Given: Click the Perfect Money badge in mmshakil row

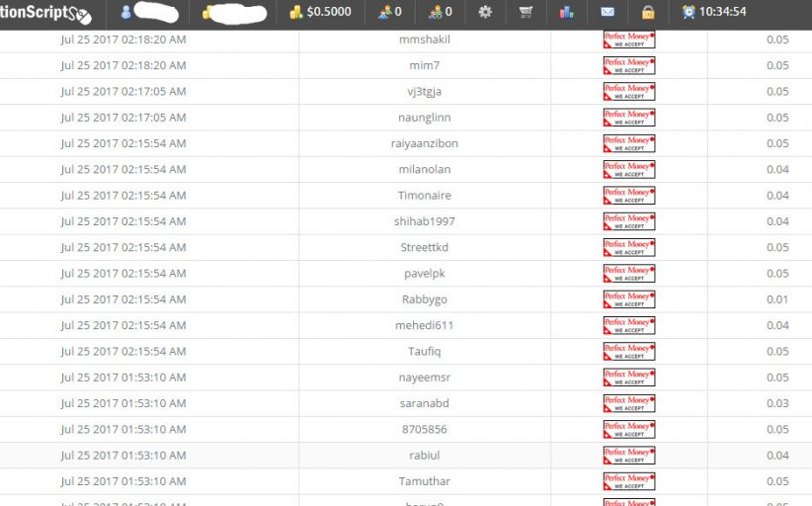Looking at the screenshot, I should 629,40.
